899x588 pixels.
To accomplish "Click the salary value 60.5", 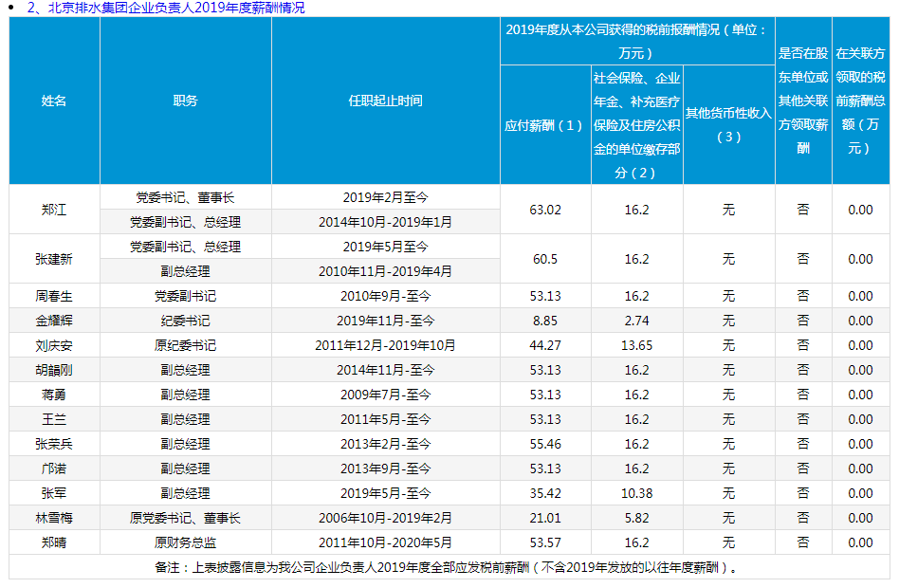I will (x=545, y=259).
